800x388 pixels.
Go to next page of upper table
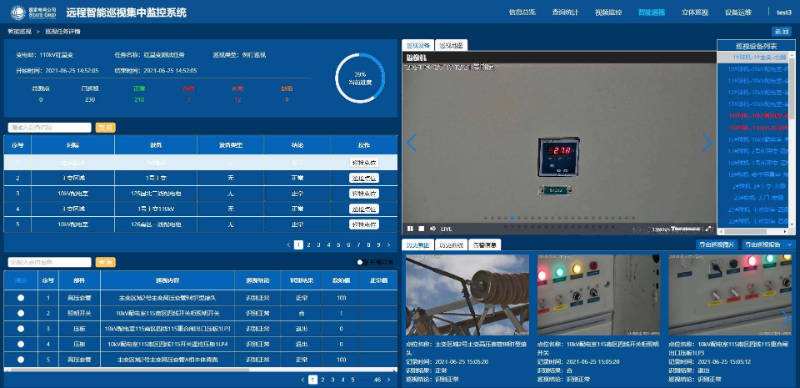pos(390,245)
